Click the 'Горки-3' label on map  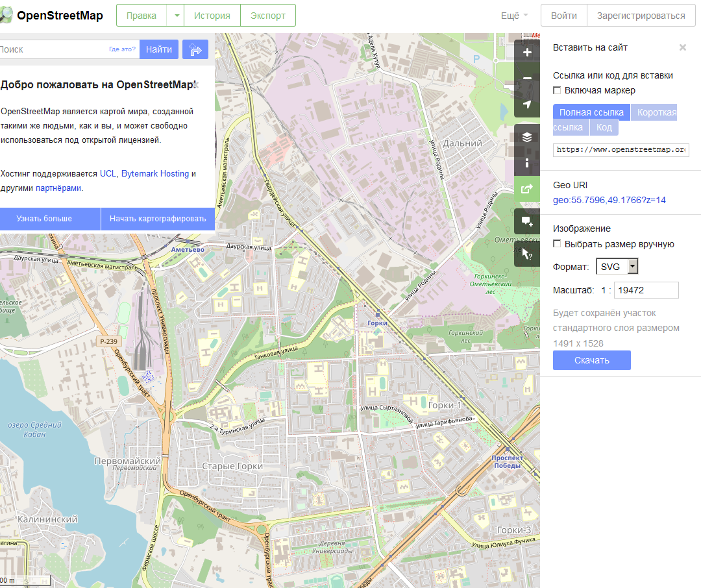tap(514, 530)
